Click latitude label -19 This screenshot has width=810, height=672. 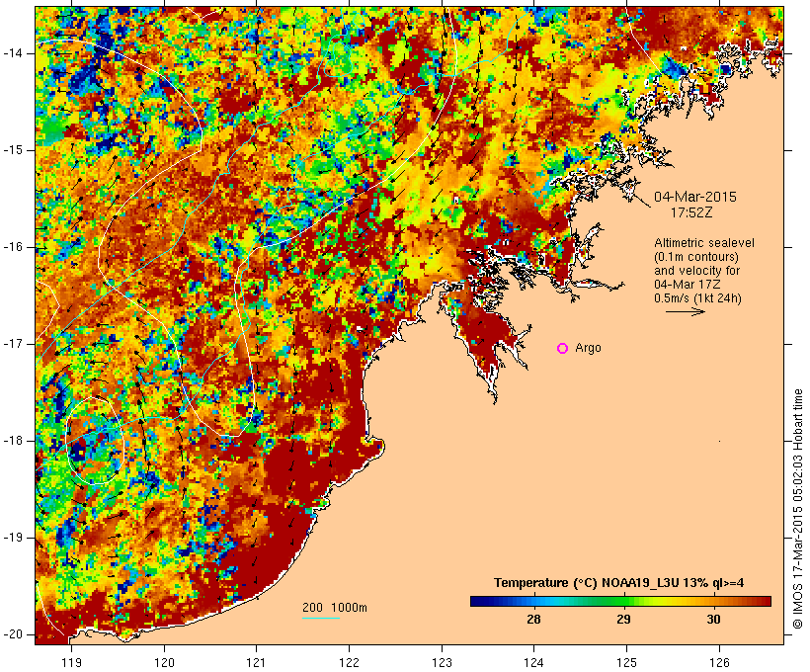(12, 538)
